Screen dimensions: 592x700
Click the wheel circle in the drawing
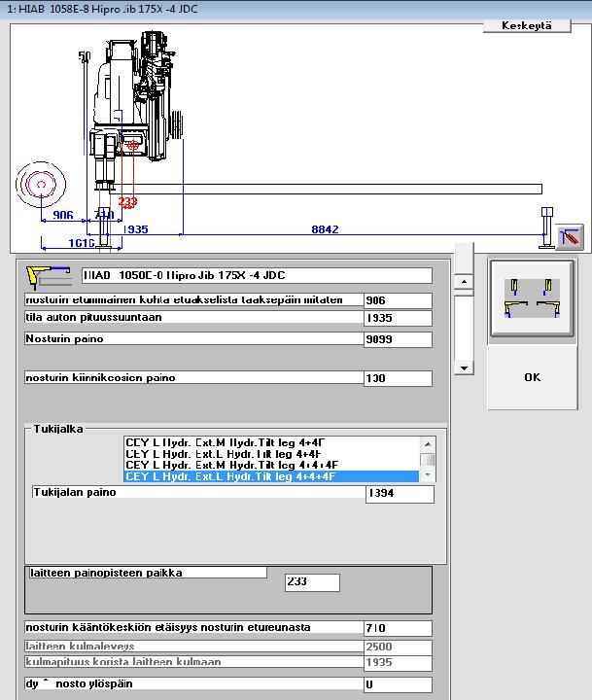click(x=41, y=184)
